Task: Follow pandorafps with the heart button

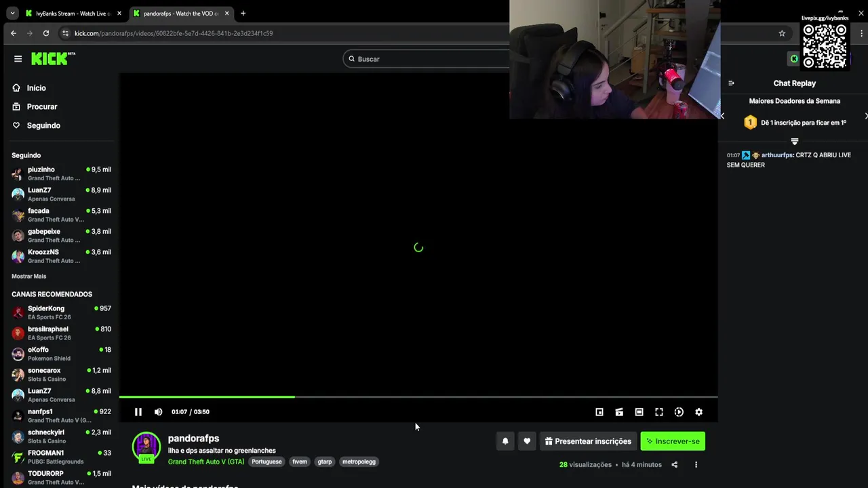Action: click(527, 441)
